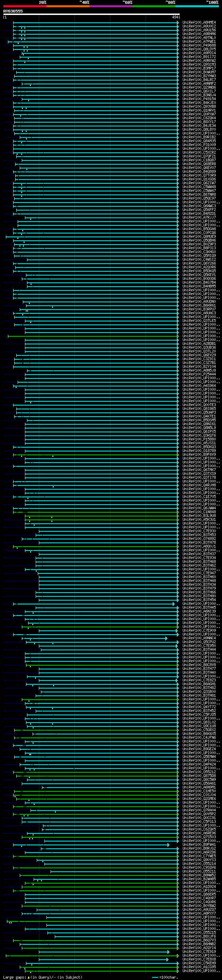
Task: Select hit label UniRef100_B3MP17
Action: [x=199, y=68]
